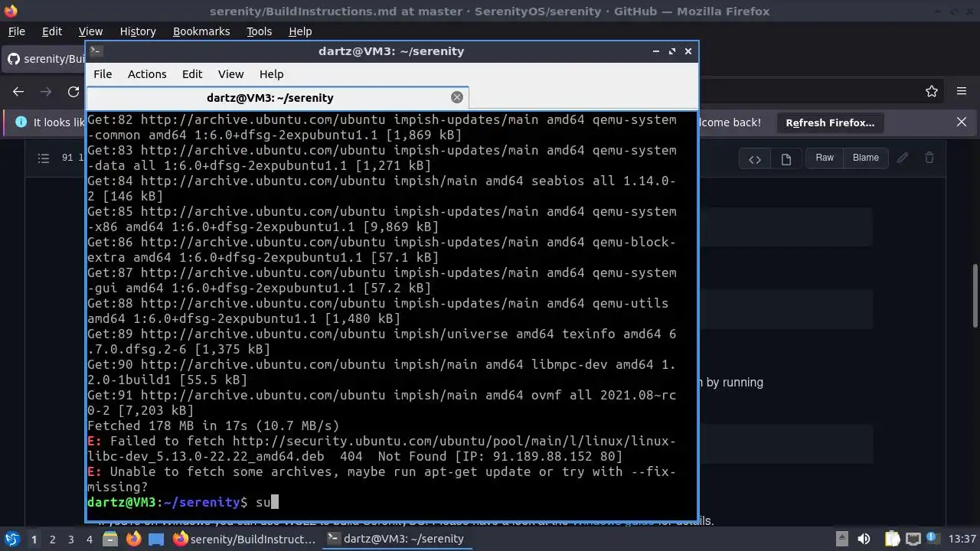Open Raw view of BuildInstructions.md

[825, 158]
